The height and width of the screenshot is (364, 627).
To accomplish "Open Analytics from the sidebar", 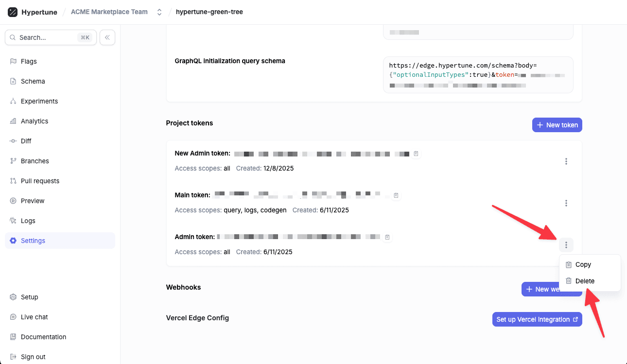I will (x=34, y=121).
